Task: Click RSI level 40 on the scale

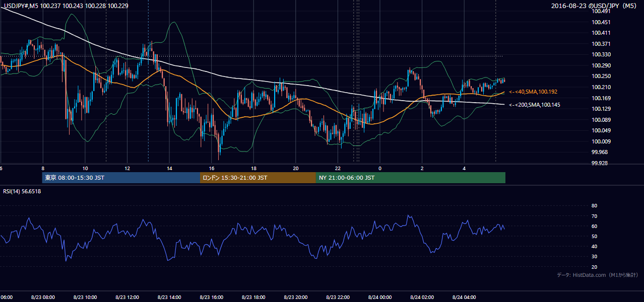Action: 594,246
